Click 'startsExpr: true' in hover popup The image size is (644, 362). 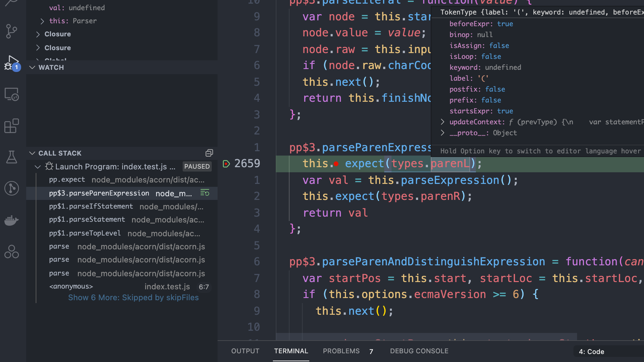tap(481, 111)
